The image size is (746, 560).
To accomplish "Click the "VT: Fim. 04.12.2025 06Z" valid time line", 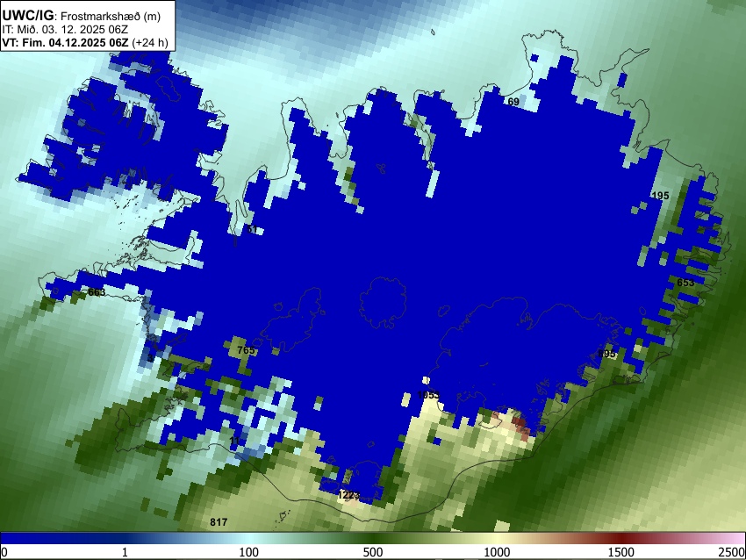I will tap(85, 42).
